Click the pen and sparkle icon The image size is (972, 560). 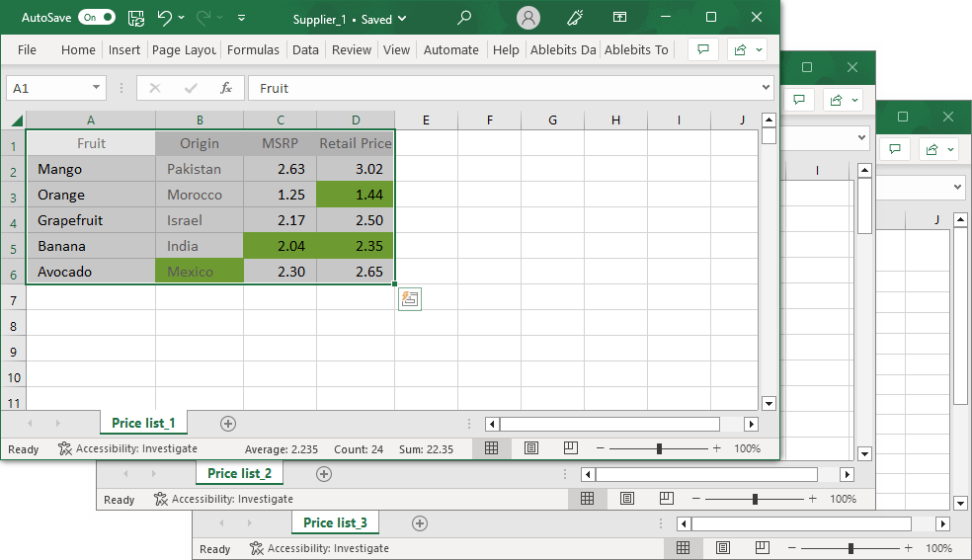pos(575,18)
